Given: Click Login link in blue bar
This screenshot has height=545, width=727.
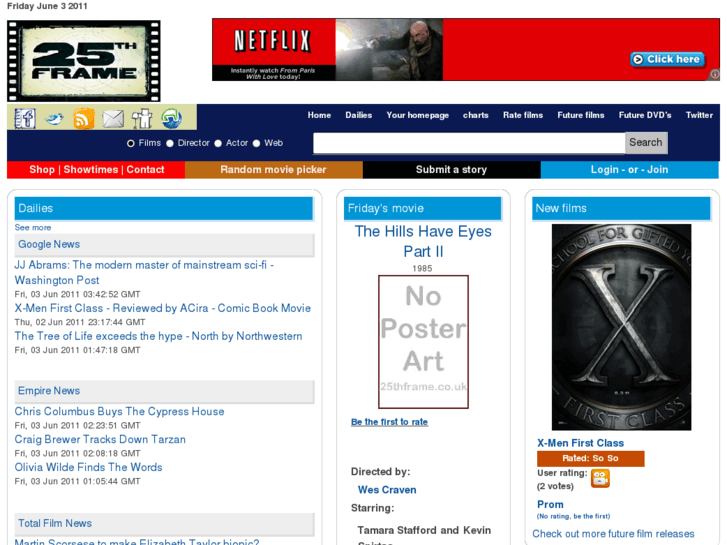Looking at the screenshot, I should (605, 170).
